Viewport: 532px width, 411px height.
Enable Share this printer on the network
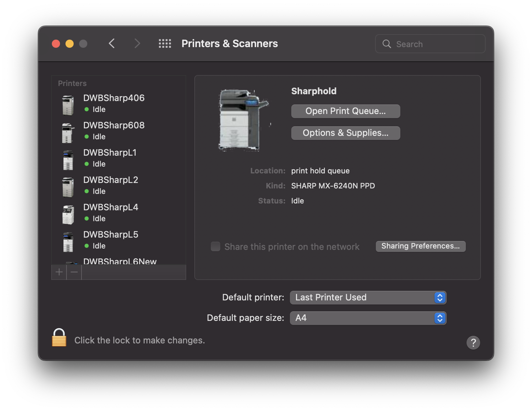pyautogui.click(x=216, y=246)
